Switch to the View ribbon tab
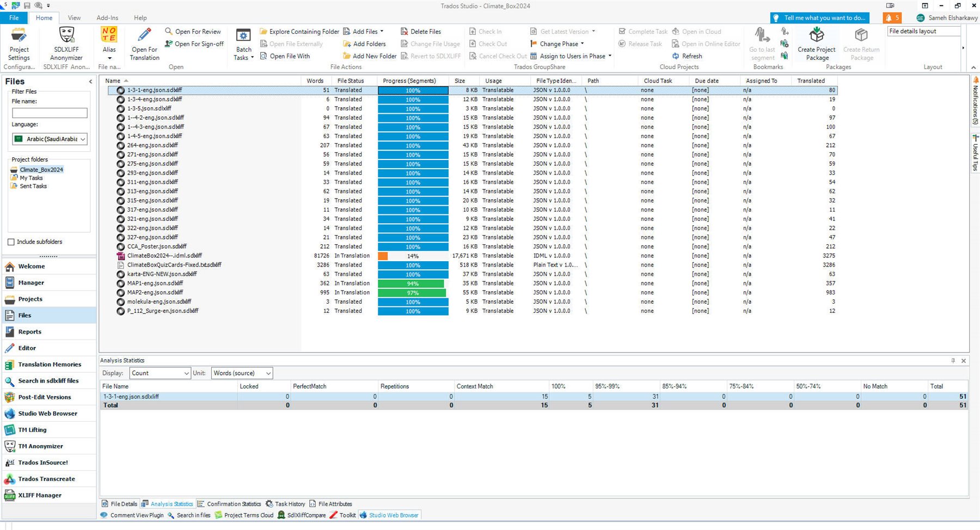This screenshot has height=530, width=980. (x=74, y=18)
